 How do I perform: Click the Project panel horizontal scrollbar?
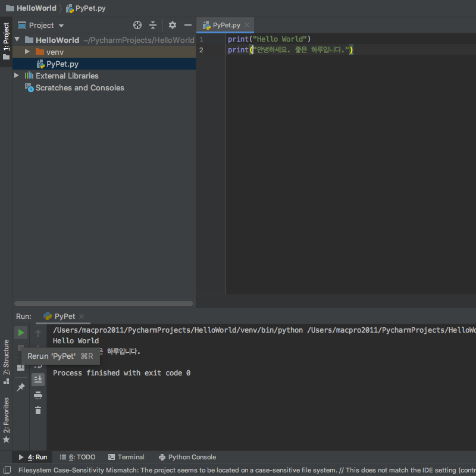[104, 303]
